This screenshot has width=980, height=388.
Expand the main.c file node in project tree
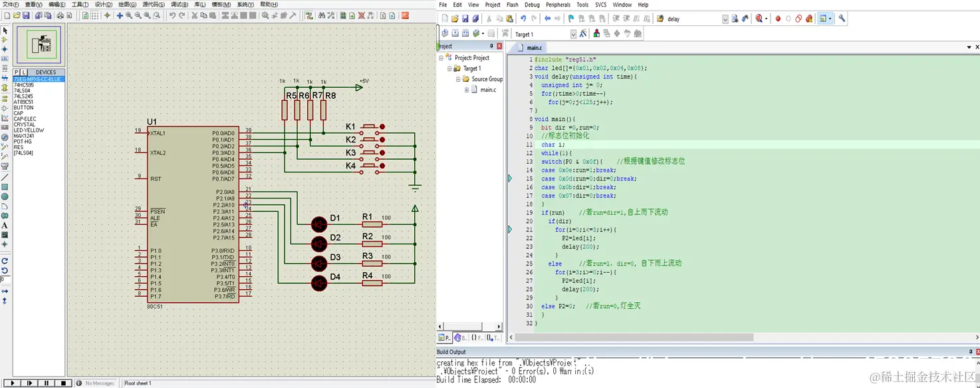pyautogui.click(x=466, y=90)
